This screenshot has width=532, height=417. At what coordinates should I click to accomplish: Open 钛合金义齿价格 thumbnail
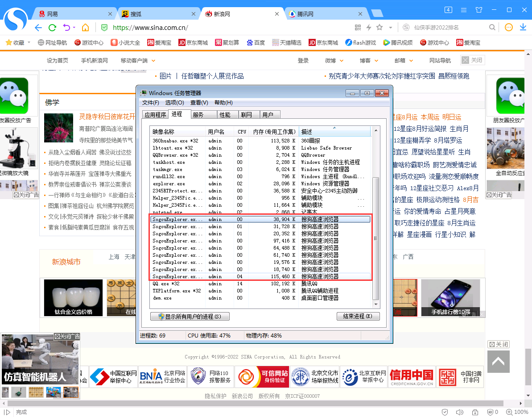pos(73,298)
